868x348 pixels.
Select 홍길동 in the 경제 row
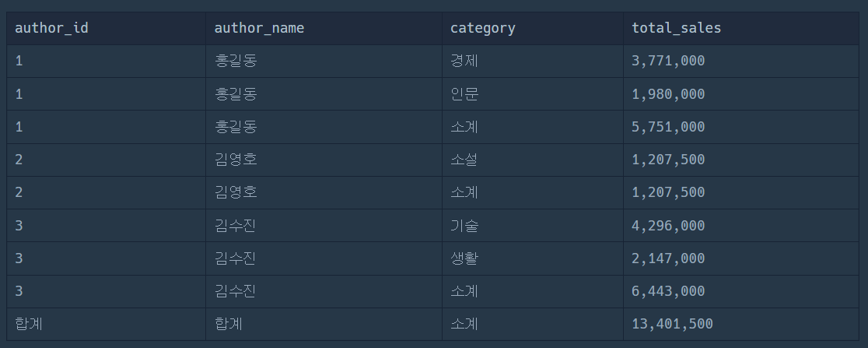(236, 61)
